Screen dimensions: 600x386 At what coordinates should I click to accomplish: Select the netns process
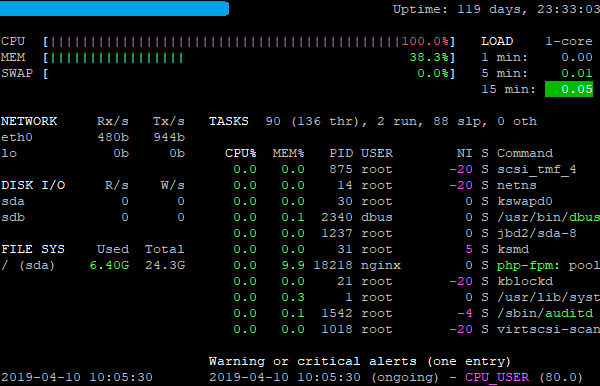click(517, 186)
